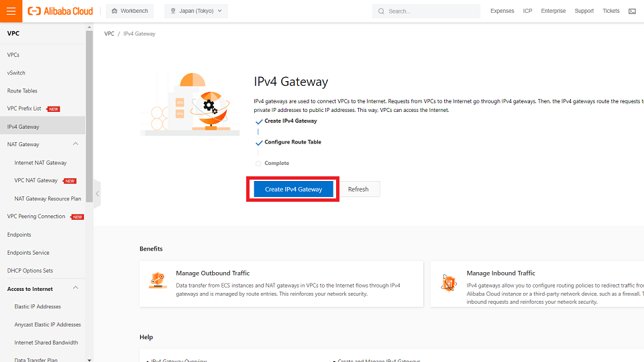Click the Alibaba Cloud logo
This screenshot has width=644, height=362.
60,11
